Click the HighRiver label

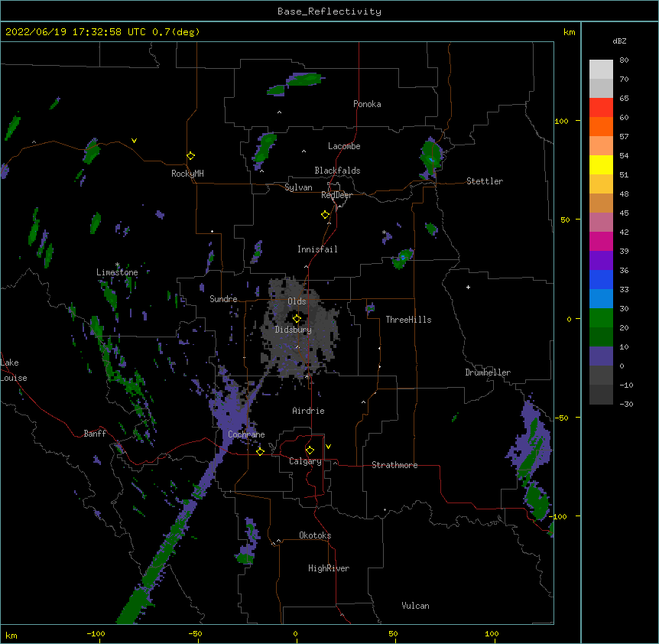coord(329,568)
